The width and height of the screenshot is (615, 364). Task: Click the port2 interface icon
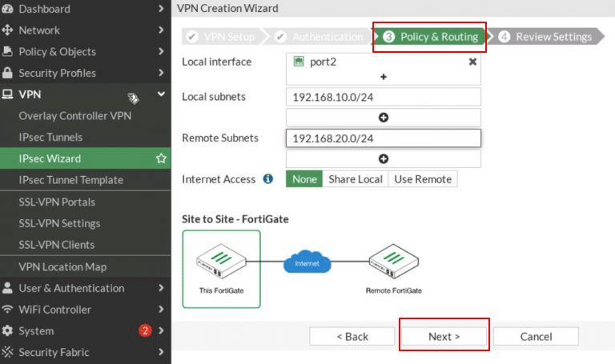pos(299,61)
